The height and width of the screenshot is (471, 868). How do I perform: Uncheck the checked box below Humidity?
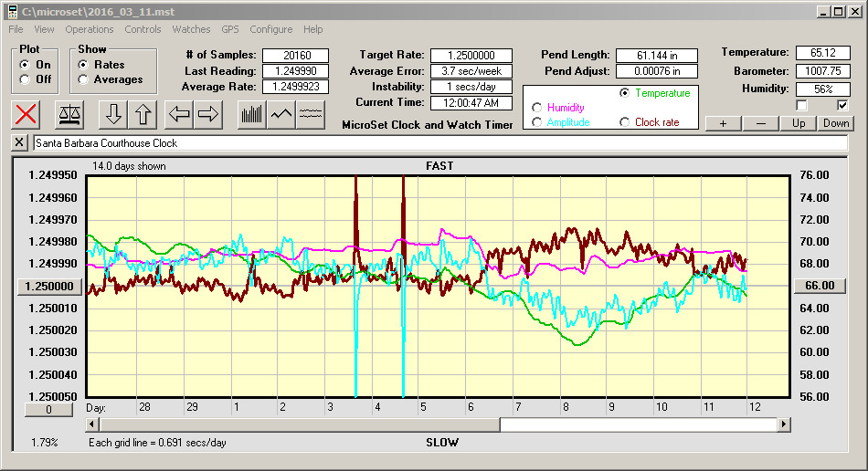coord(842,105)
